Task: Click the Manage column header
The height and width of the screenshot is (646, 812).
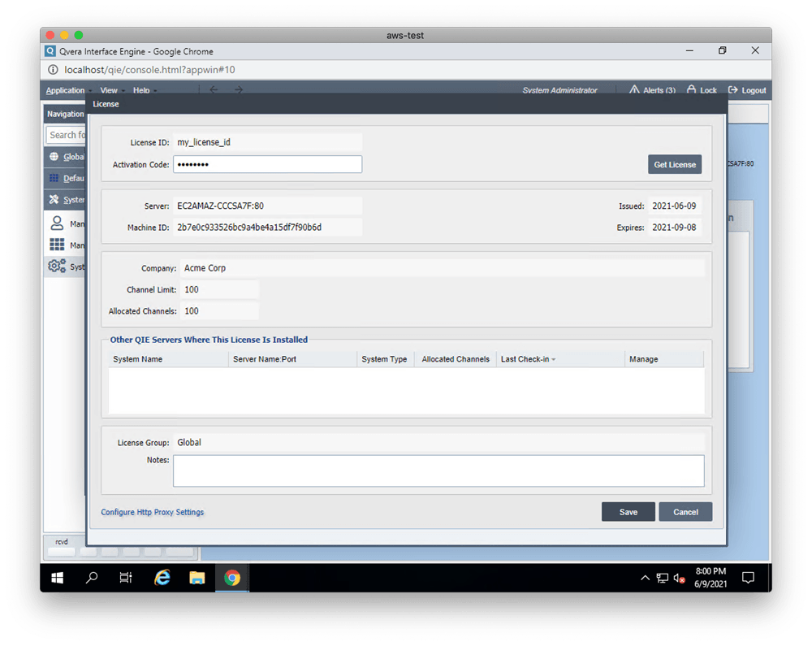Action: [664, 359]
